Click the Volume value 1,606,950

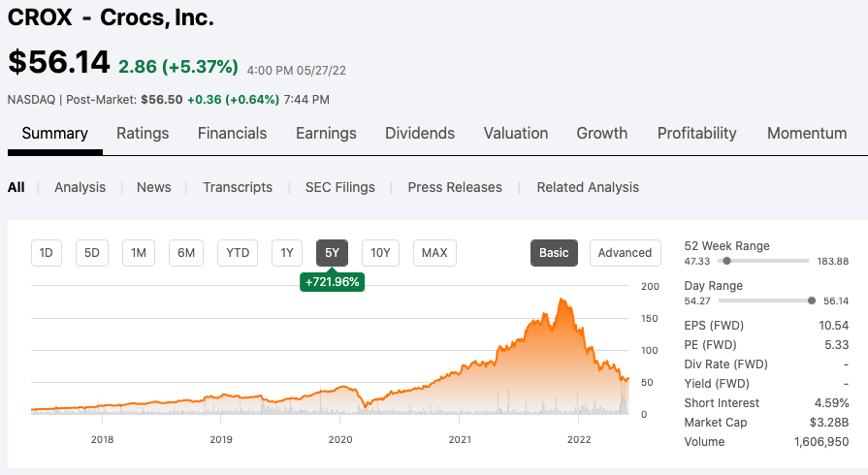821,442
